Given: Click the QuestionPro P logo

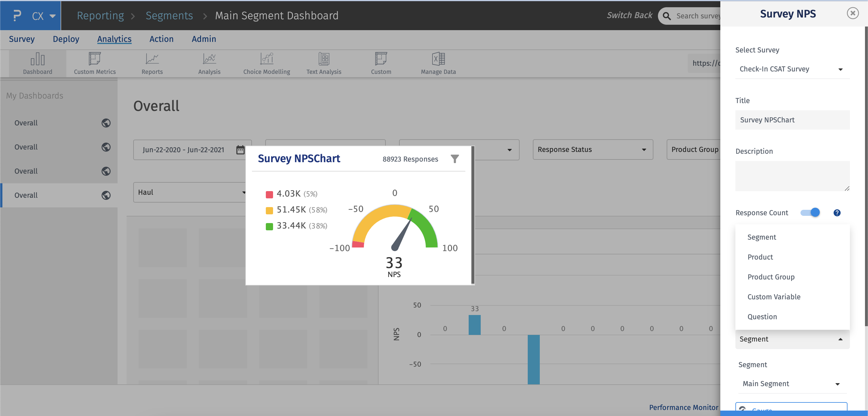Looking at the screenshot, I should (x=17, y=15).
